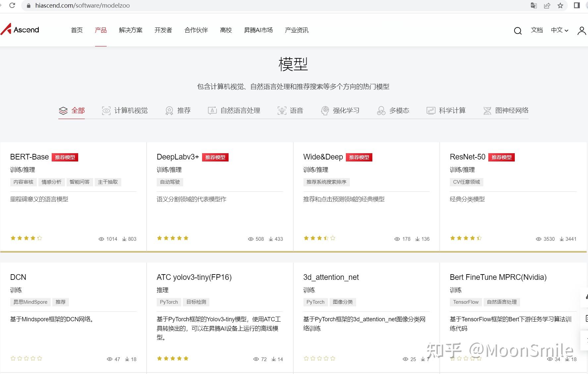Screen dimensions: 588x374
Task: Toggle the bookmark star in address bar
Action: pos(561,5)
